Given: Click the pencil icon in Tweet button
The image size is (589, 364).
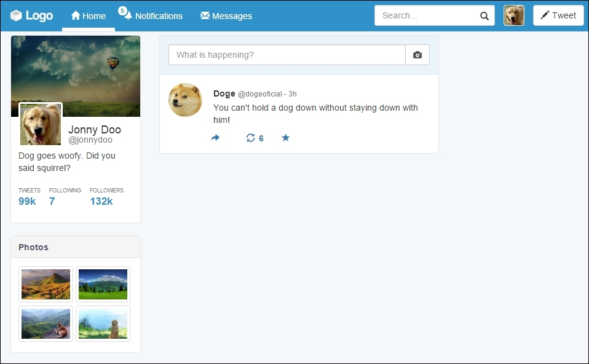Looking at the screenshot, I should coord(545,15).
